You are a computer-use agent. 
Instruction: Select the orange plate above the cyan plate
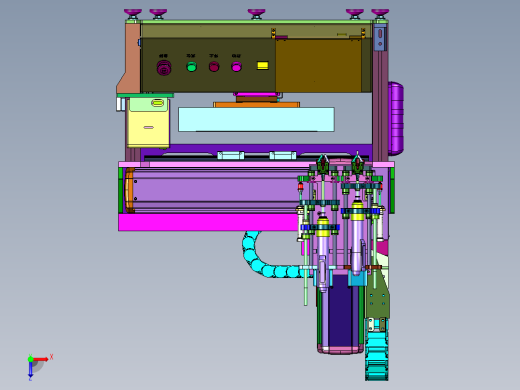[256, 105]
